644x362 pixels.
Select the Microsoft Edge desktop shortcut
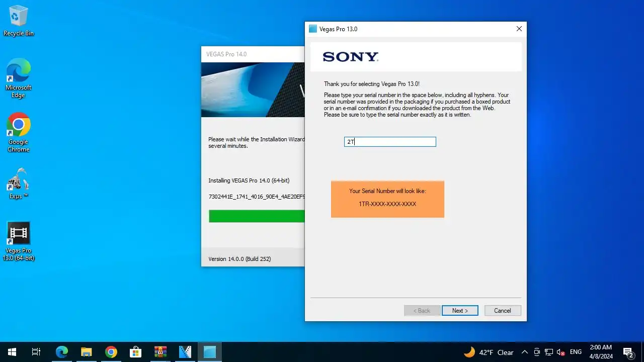[19, 78]
